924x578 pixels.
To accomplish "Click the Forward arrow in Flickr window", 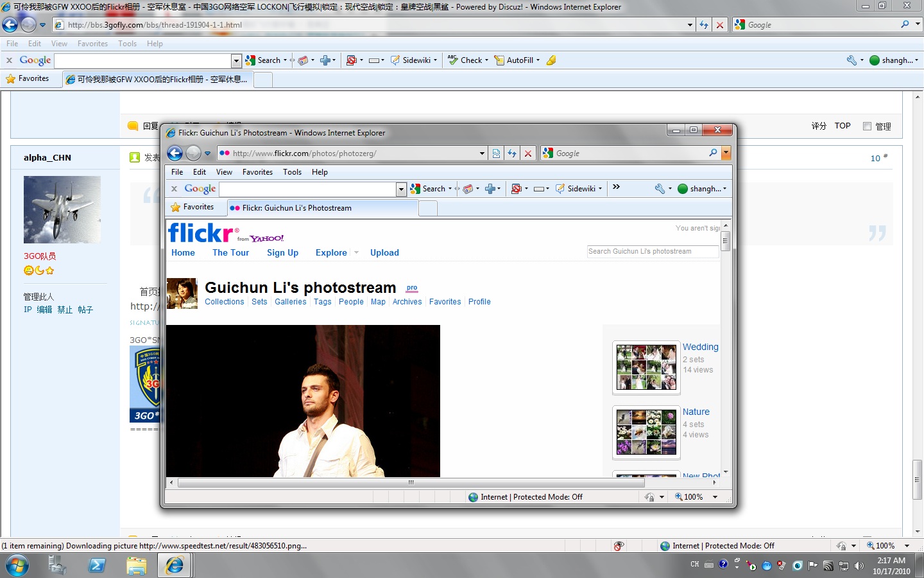I will (193, 153).
